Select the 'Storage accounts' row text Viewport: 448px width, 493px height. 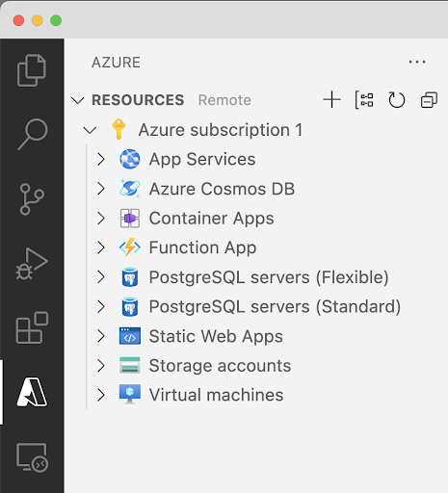(x=221, y=366)
